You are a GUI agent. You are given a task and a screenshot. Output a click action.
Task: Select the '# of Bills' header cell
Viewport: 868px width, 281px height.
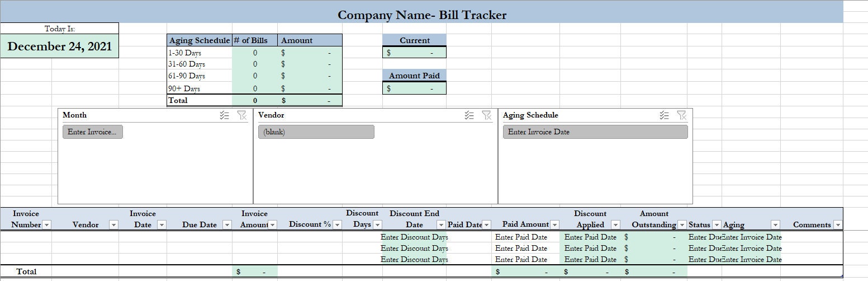[255, 40]
